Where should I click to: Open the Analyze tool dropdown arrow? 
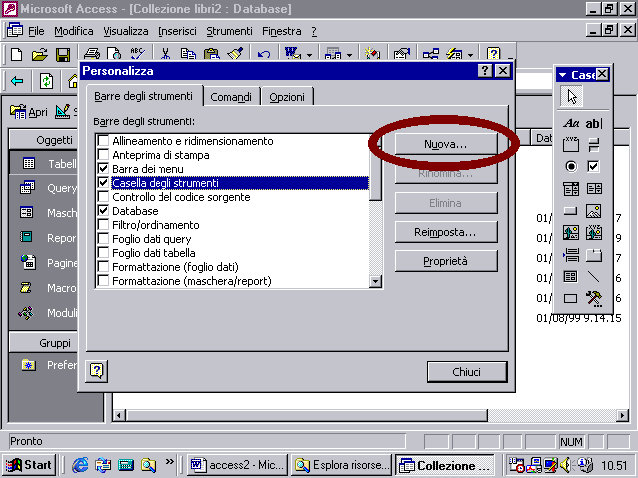tap(350, 55)
